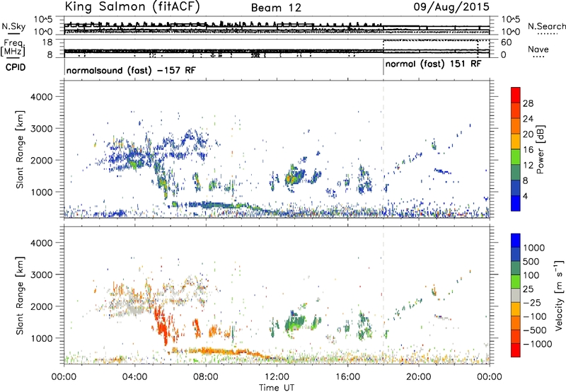Click the 1000 tick on velocity panel
This screenshot has width=566, height=392.
[x=41, y=338]
